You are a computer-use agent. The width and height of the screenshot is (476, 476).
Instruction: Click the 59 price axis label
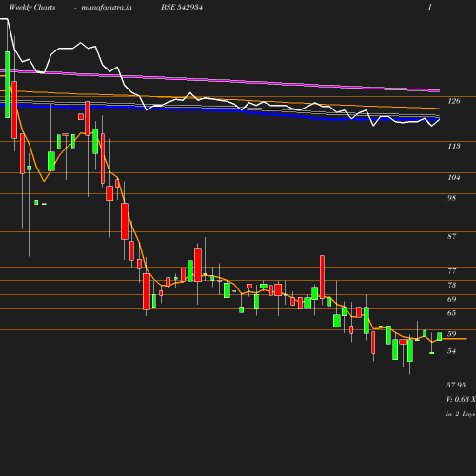451,334
